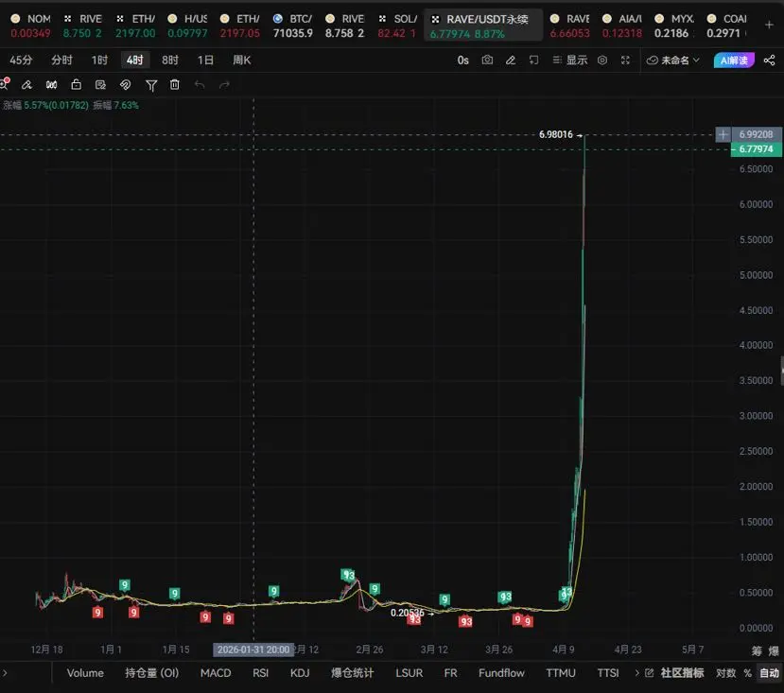Click the 6.77974 current price label
Screen dimensions: 784x693
(x=756, y=149)
